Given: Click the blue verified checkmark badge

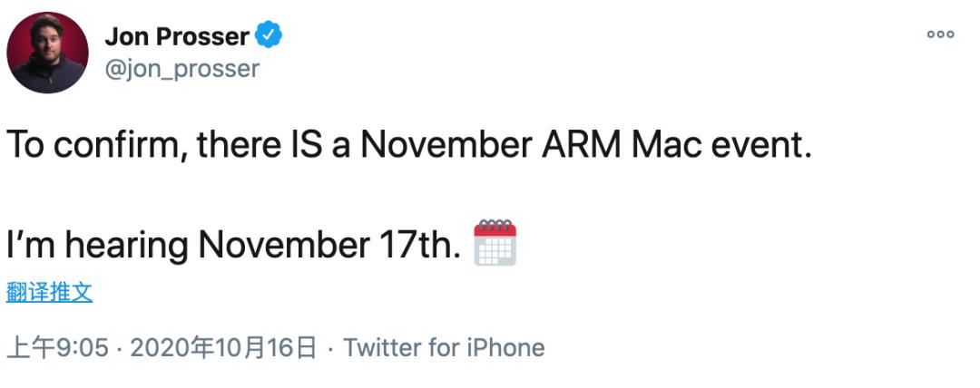Looking at the screenshot, I should (x=269, y=35).
